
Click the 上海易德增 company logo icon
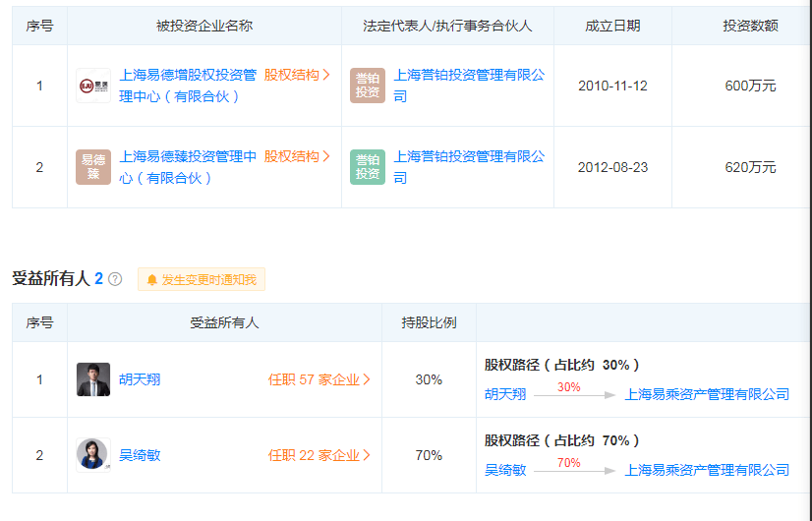click(x=93, y=86)
